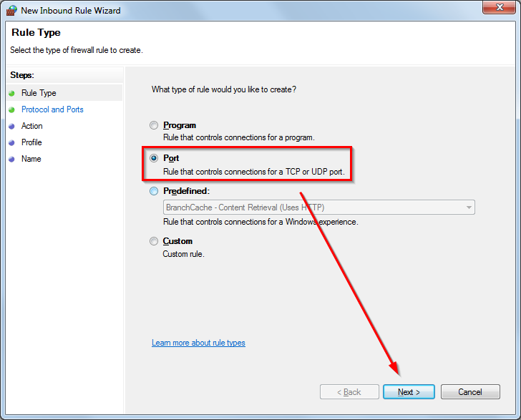Click the firewall wizard icon in title bar
Image resolution: width=521 pixels, height=420 pixels.
[11, 11]
